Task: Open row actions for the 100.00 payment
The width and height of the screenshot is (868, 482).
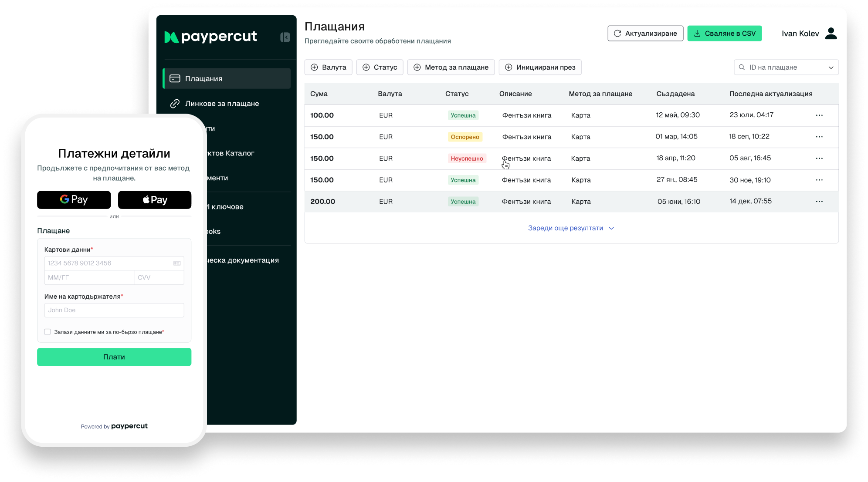Action: click(x=819, y=115)
